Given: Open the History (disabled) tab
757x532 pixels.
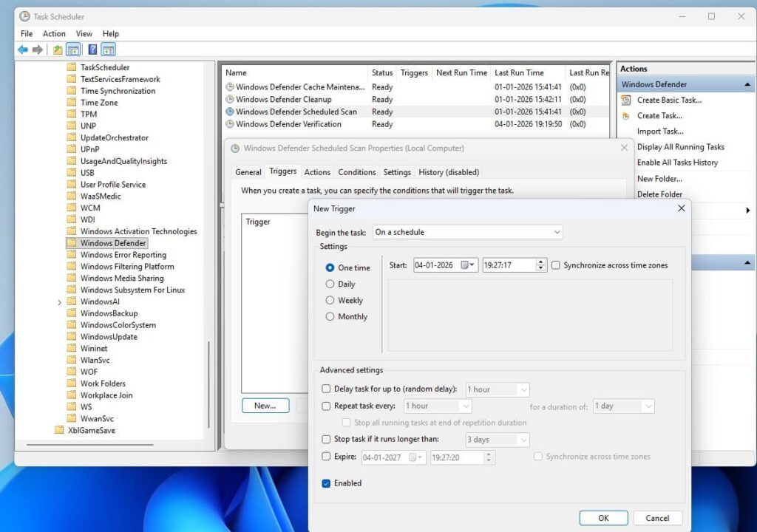Looking at the screenshot, I should 449,172.
